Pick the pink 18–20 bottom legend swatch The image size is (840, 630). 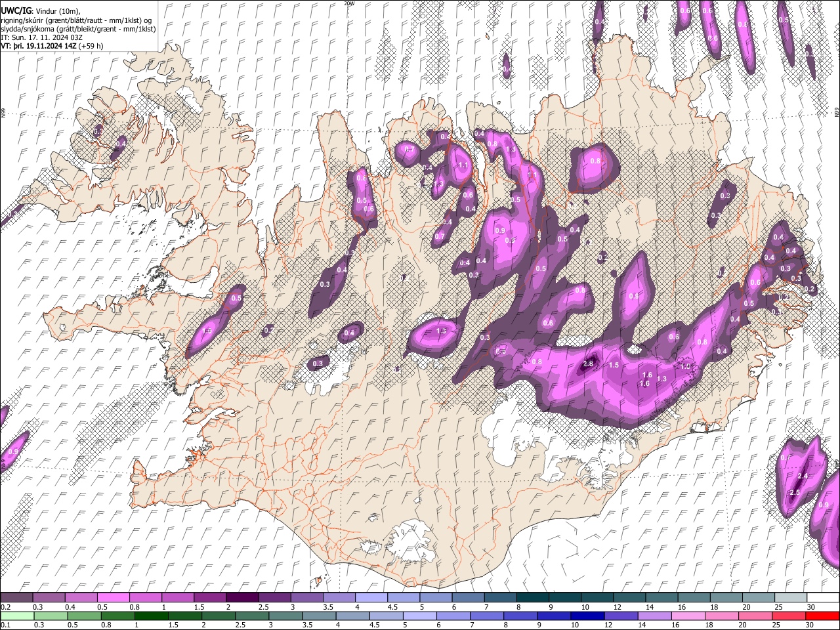723,616
